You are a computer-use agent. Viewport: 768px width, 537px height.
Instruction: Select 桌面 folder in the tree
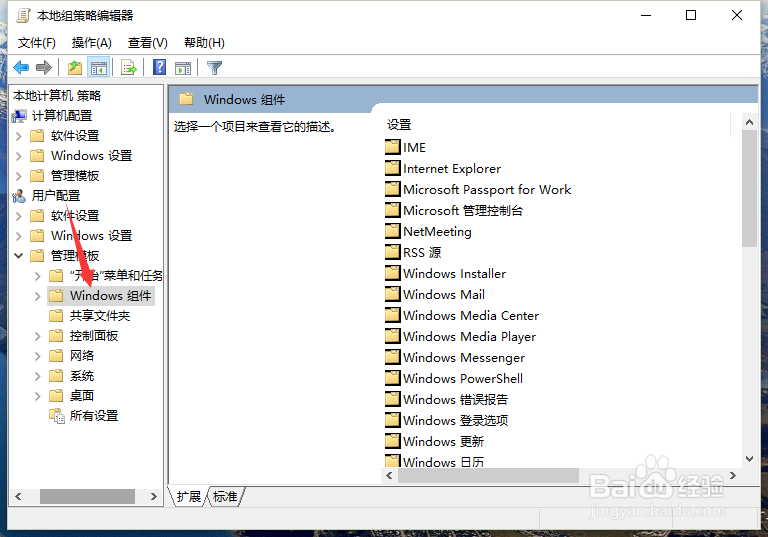tap(82, 395)
